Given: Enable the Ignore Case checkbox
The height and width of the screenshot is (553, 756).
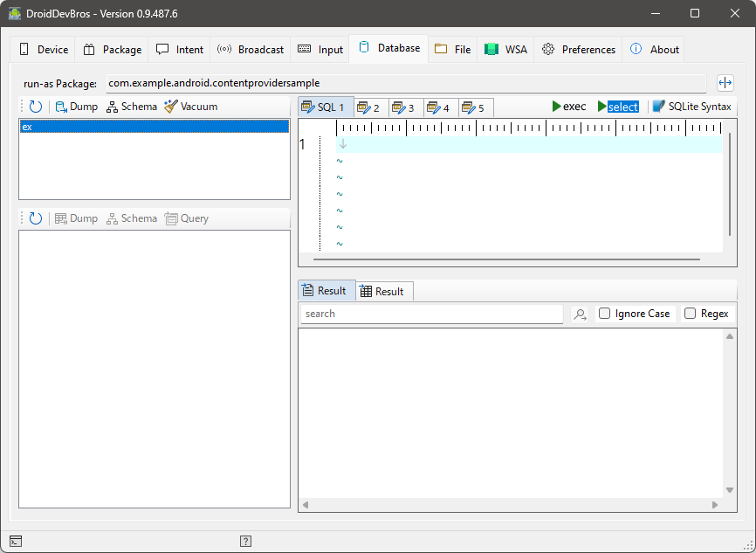Looking at the screenshot, I should click(x=605, y=314).
